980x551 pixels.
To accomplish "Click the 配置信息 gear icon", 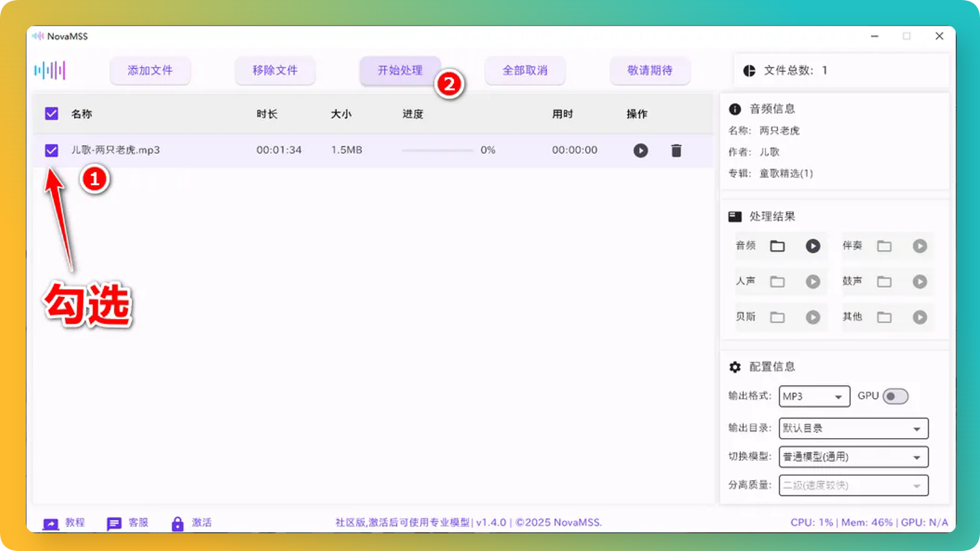I will coord(735,367).
